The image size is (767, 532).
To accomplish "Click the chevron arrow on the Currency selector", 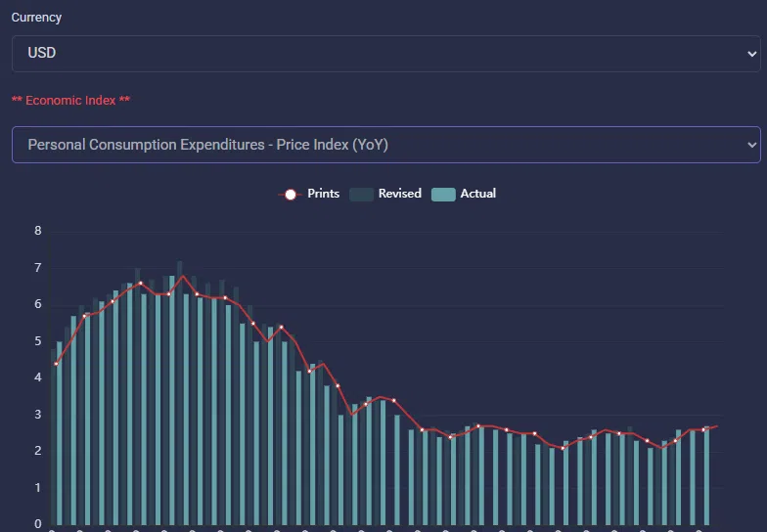I will point(750,54).
